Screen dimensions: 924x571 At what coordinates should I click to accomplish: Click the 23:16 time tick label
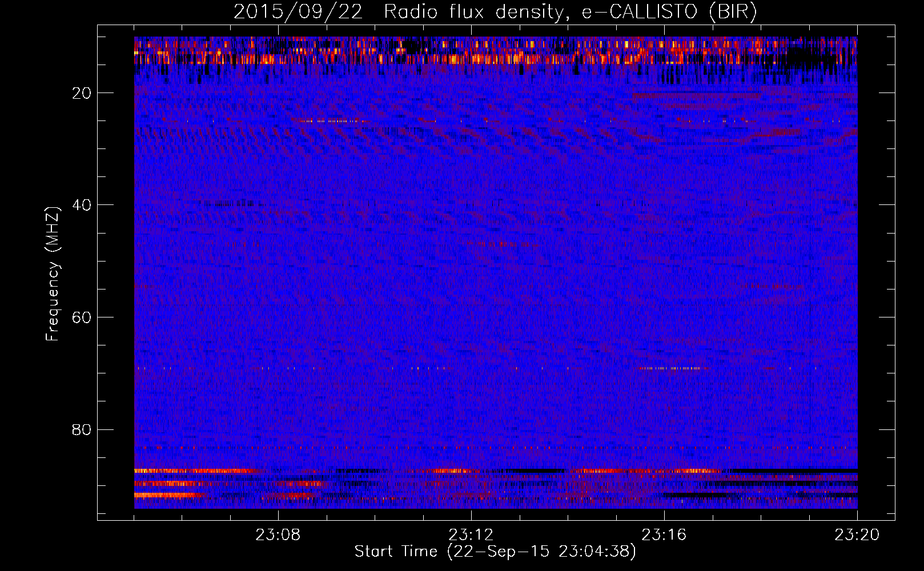coord(664,535)
